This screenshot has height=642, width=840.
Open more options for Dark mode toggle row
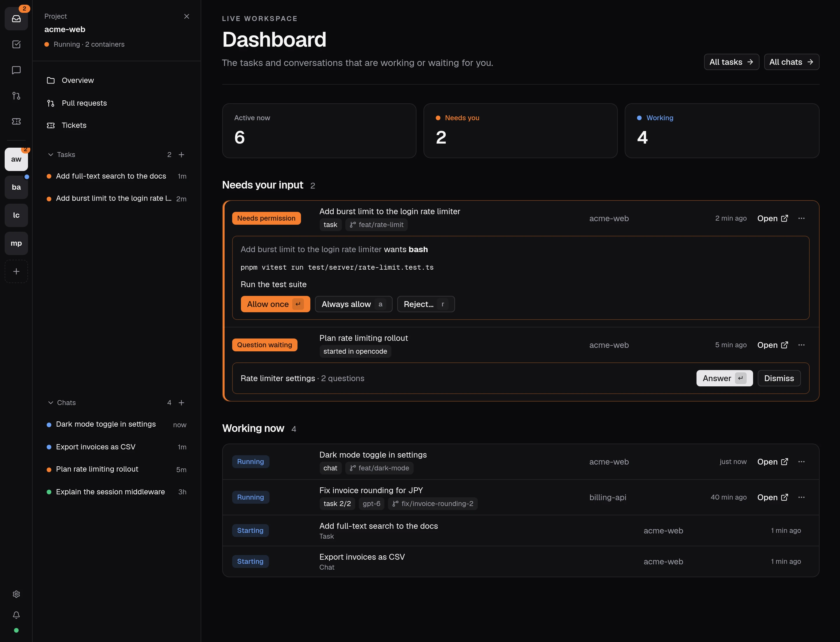pos(801,462)
